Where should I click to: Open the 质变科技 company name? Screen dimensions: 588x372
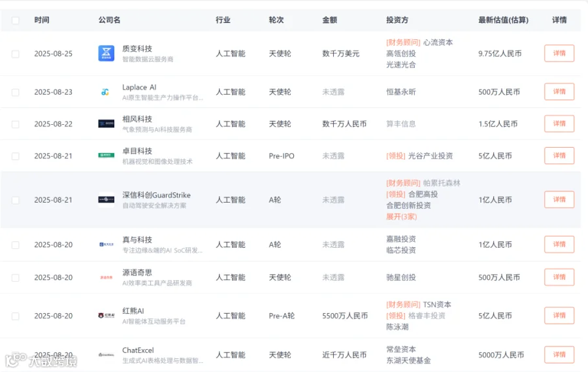coord(137,49)
